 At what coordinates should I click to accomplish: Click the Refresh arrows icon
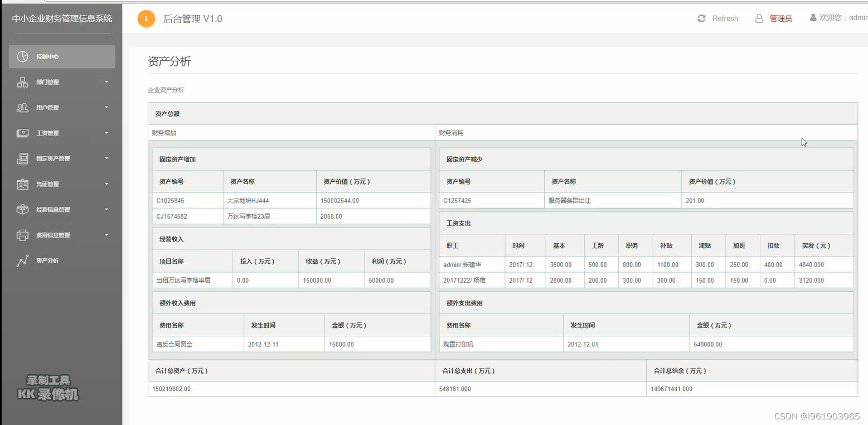[701, 18]
